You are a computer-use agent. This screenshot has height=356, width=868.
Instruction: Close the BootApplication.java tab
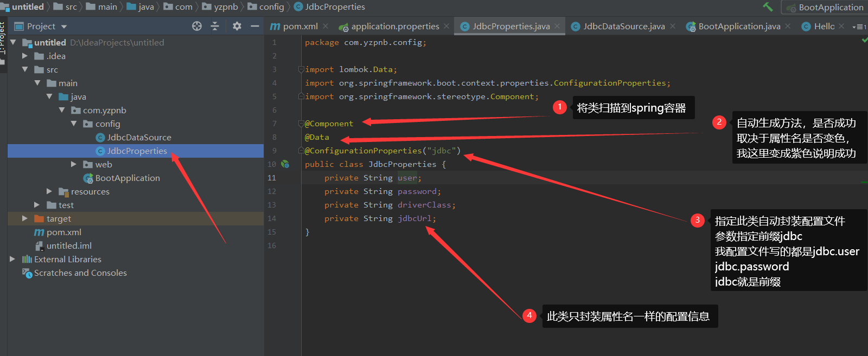coord(788,26)
